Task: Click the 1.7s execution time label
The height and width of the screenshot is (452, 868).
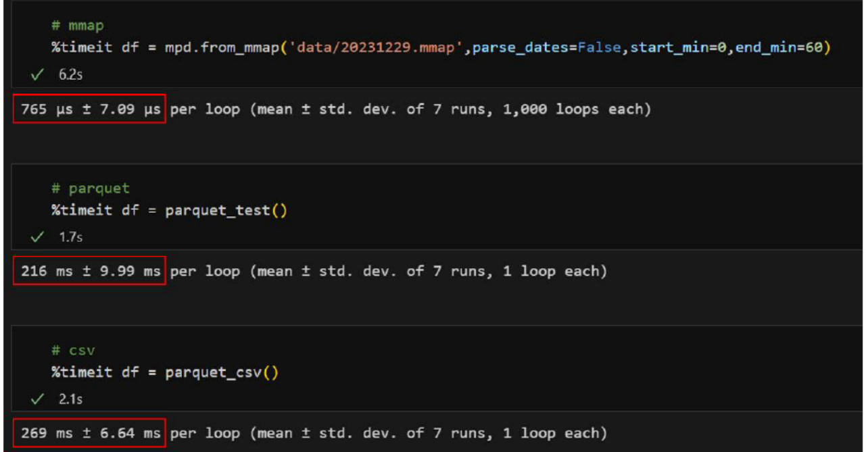Action: [70, 237]
